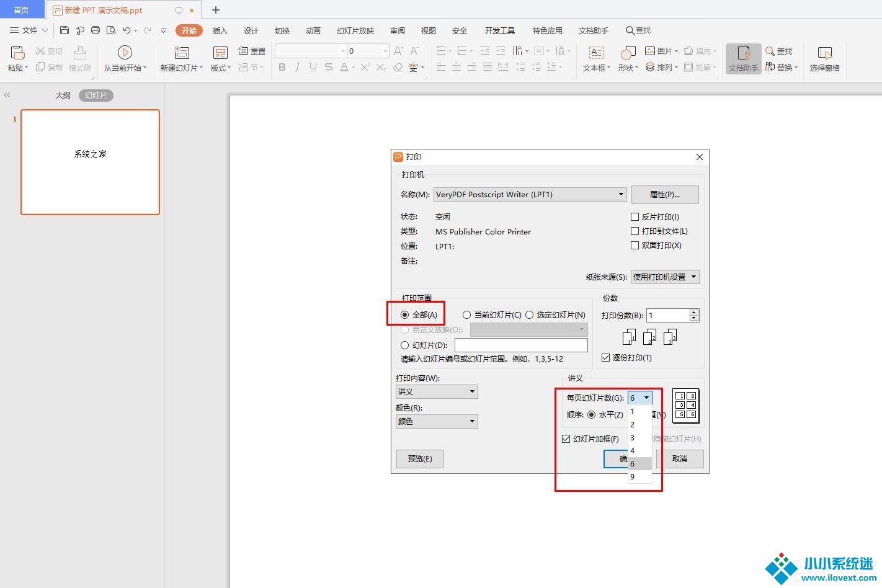
Task: Choose 9 slides per page from list
Action: pos(640,476)
